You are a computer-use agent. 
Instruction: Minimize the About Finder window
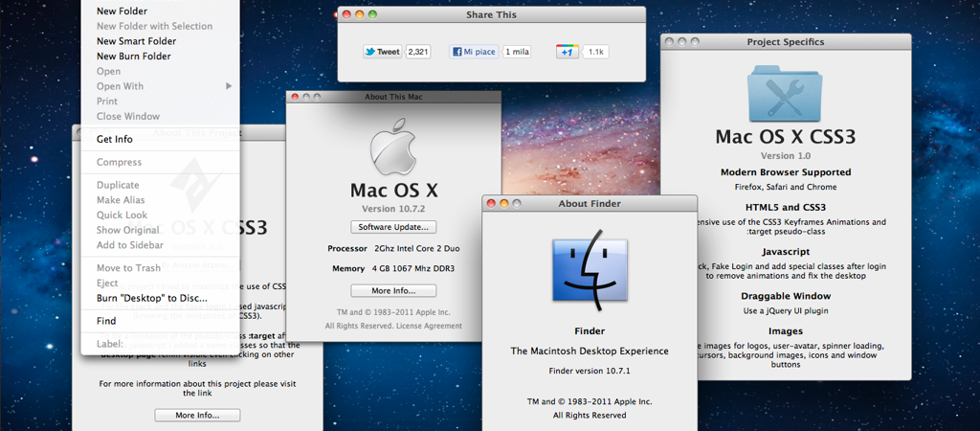505,203
